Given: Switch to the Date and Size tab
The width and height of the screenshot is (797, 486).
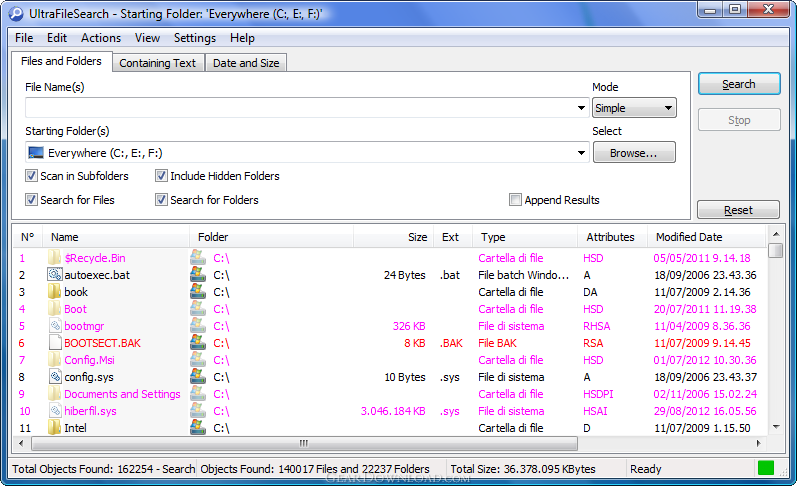Looking at the screenshot, I should (246, 63).
